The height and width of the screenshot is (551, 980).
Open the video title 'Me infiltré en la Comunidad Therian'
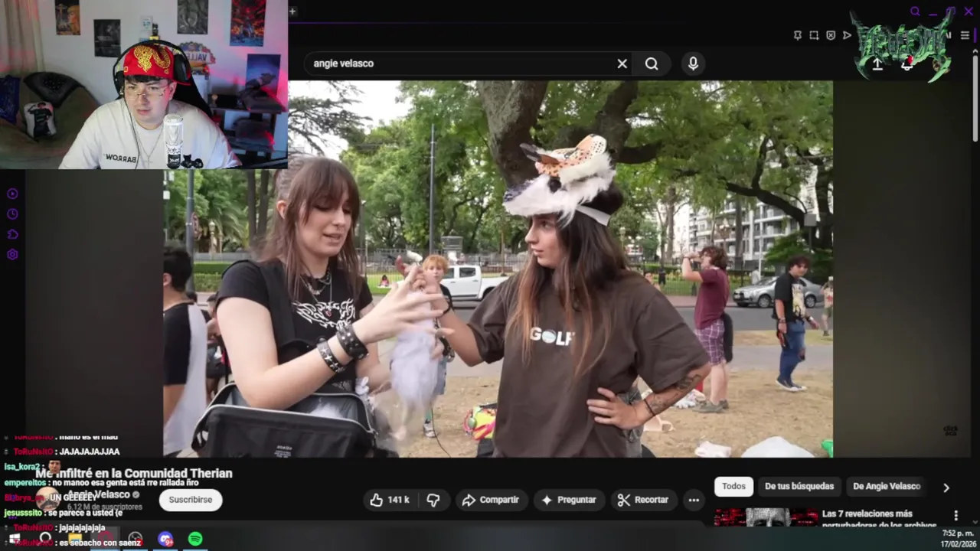tap(134, 474)
